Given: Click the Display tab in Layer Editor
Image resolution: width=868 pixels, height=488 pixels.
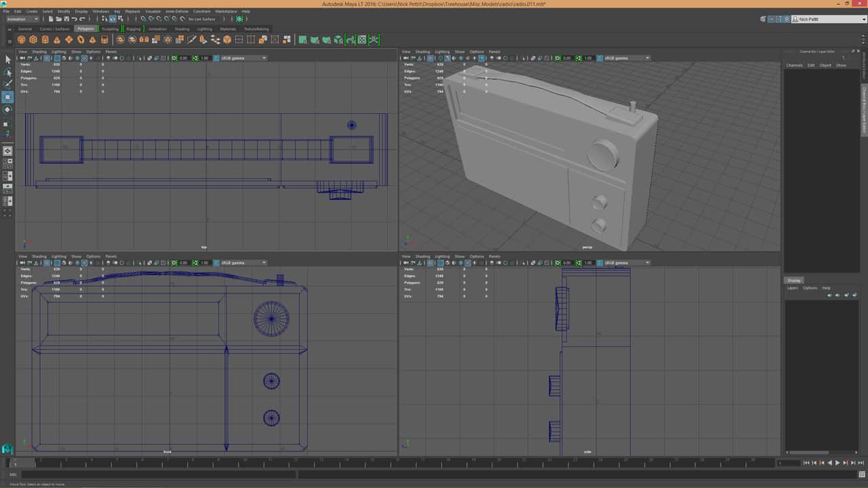Looking at the screenshot, I should (793, 281).
